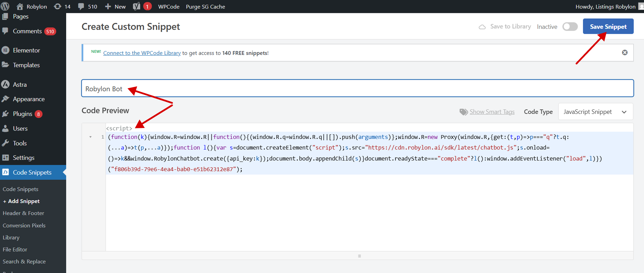This screenshot has width=644, height=273.
Task: Open the WordPress logo menu
Action: (5, 6)
